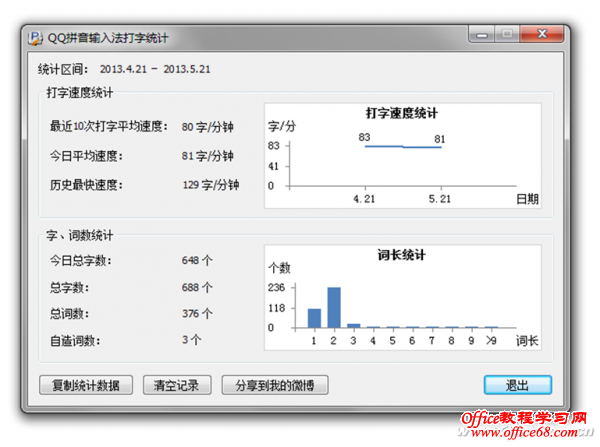Click the 总词数 label
The height and width of the screenshot is (447, 600).
[70, 313]
